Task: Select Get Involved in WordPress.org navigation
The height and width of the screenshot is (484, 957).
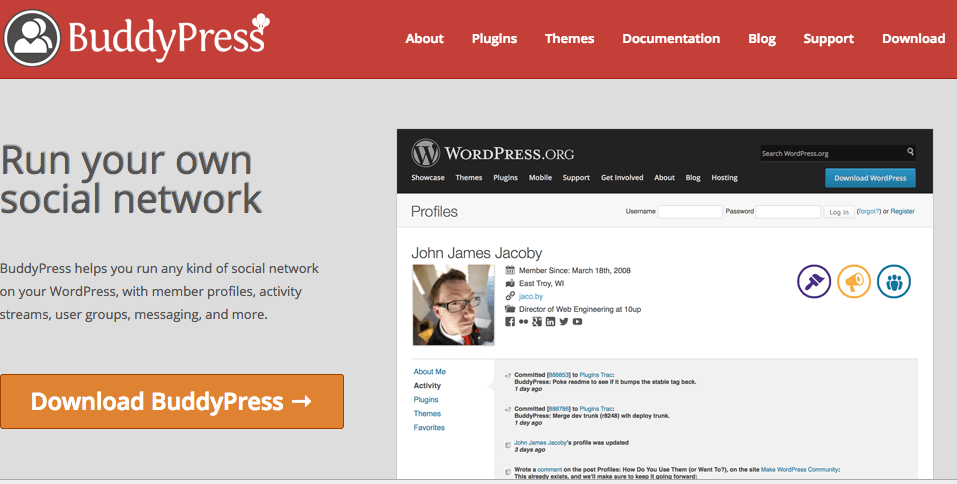Action: click(622, 178)
